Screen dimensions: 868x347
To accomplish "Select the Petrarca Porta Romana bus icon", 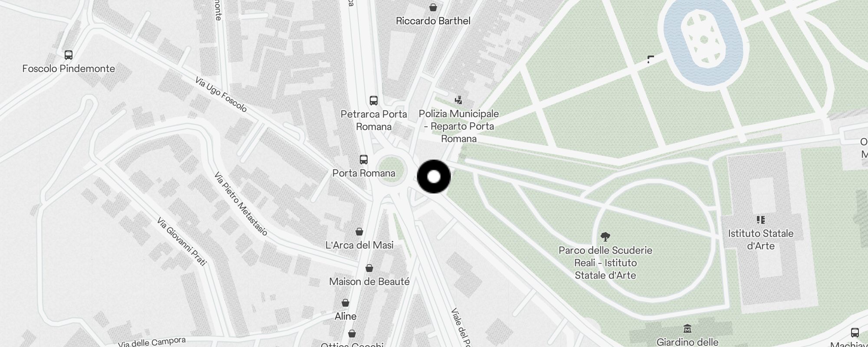I will [373, 101].
